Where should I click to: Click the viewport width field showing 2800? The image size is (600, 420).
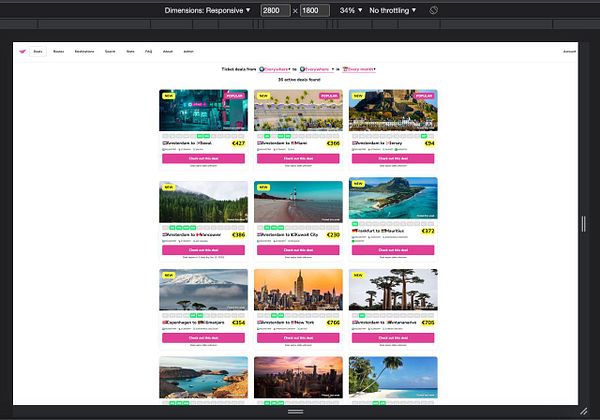pos(275,10)
